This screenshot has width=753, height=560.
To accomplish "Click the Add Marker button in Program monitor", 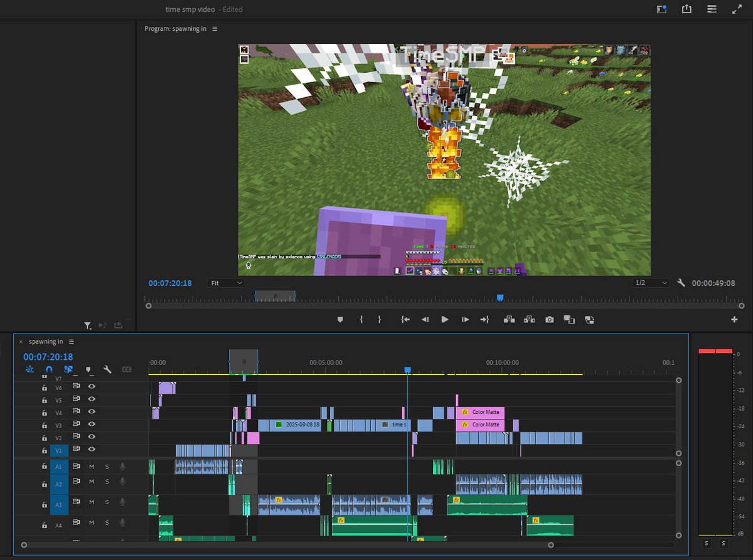I will pyautogui.click(x=340, y=319).
